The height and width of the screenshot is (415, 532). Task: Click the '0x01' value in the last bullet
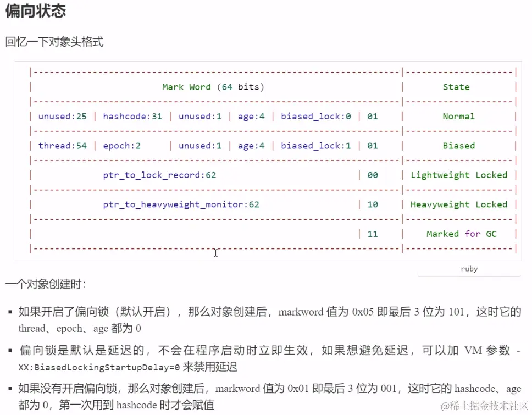click(x=298, y=389)
